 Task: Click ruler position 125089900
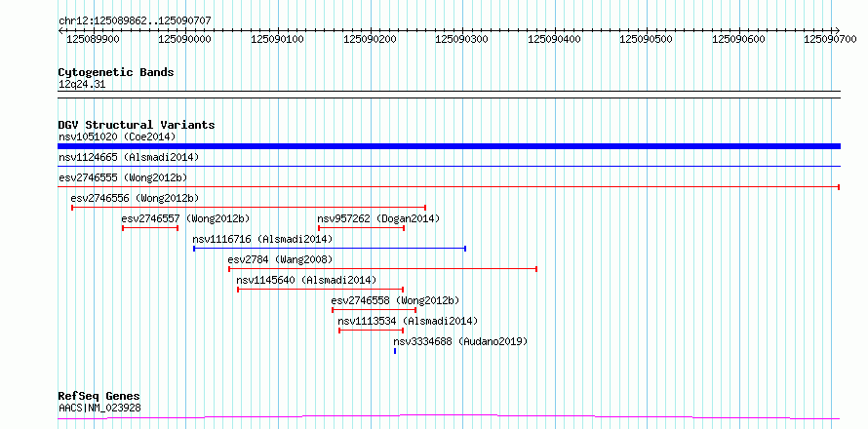click(x=93, y=39)
